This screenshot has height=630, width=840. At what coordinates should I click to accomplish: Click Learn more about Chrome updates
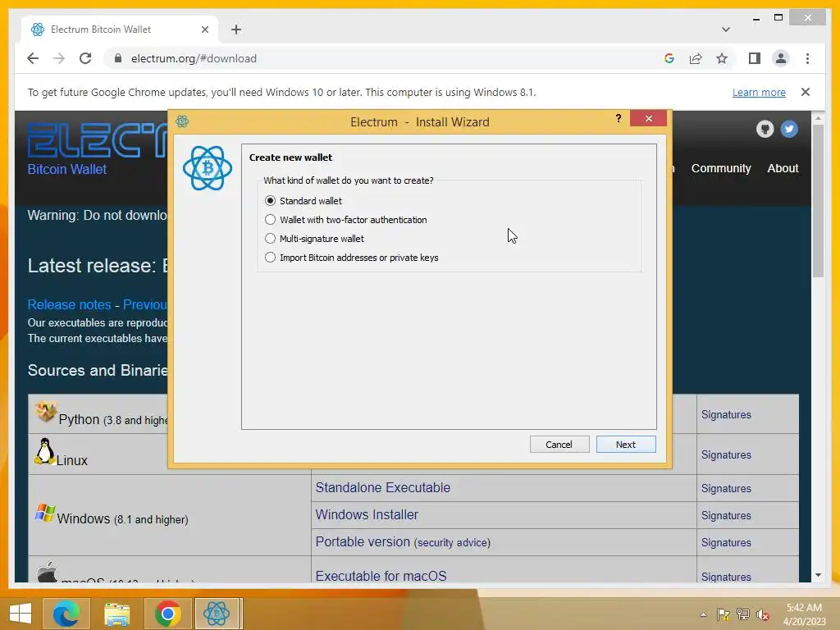pyautogui.click(x=759, y=92)
